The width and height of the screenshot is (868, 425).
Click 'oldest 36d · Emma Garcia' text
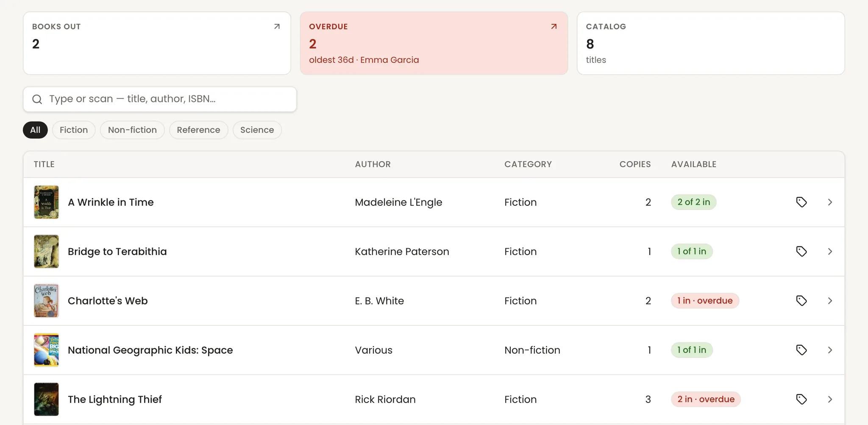coord(364,60)
